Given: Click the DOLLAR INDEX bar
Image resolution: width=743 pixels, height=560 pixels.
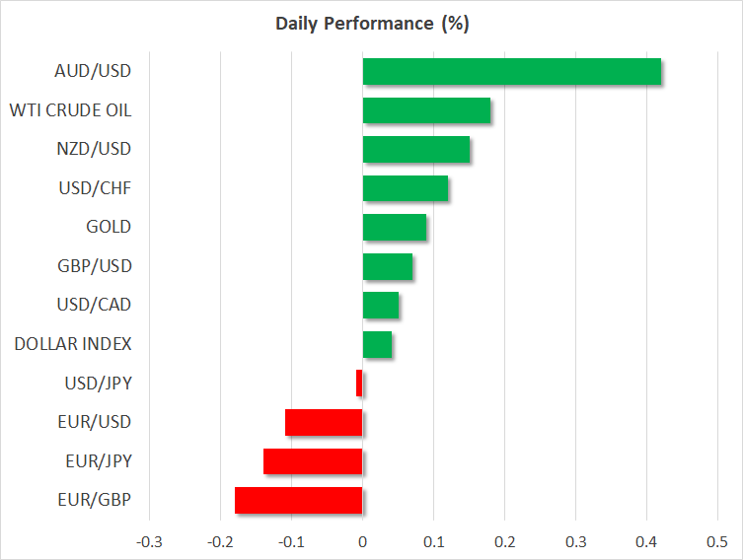Looking at the screenshot, I should (377, 344).
